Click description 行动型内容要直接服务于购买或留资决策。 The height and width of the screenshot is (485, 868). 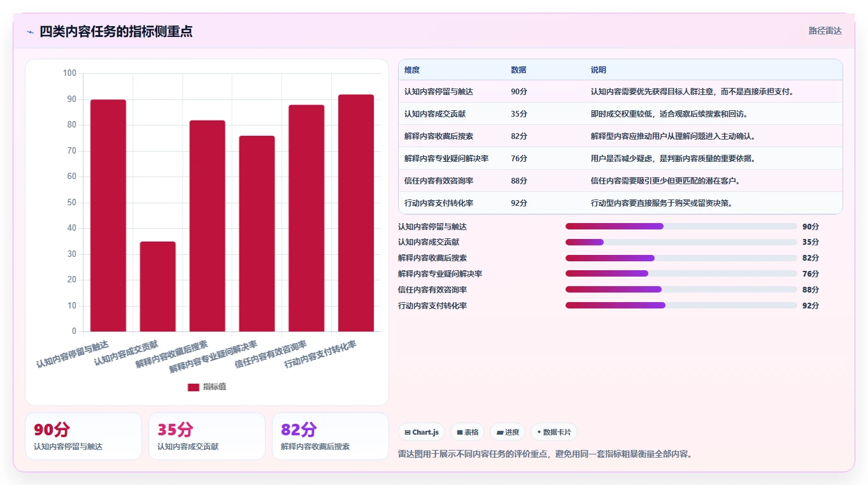pyautogui.click(x=662, y=203)
